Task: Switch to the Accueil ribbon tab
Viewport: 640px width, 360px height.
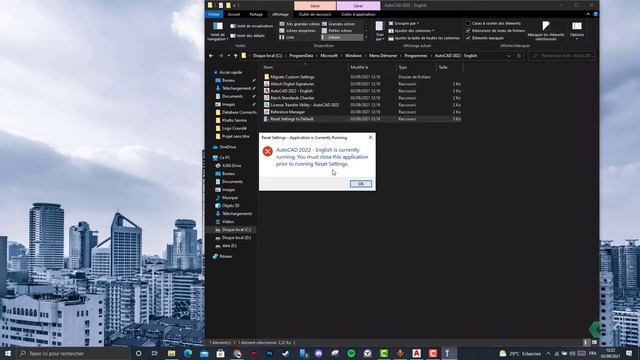Action: (x=234, y=14)
